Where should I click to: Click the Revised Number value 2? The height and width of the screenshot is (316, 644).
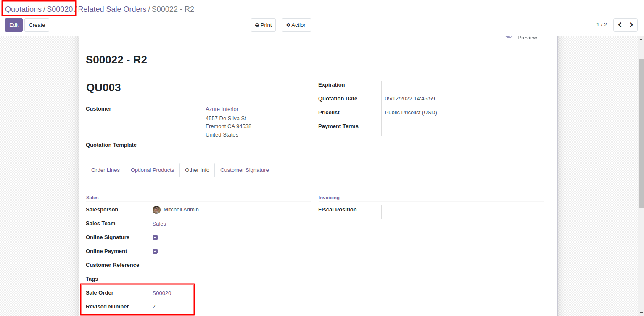coord(154,307)
